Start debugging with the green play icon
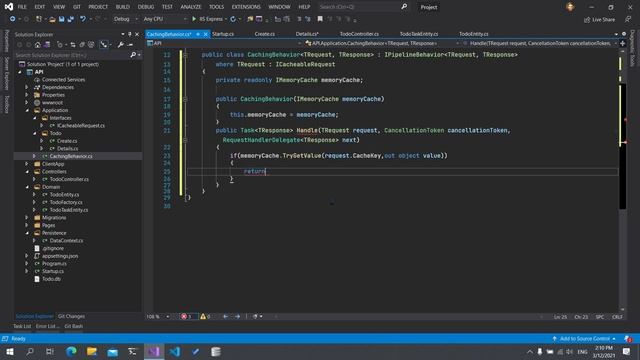Image resolution: width=640 pixels, height=360 pixels. point(194,19)
